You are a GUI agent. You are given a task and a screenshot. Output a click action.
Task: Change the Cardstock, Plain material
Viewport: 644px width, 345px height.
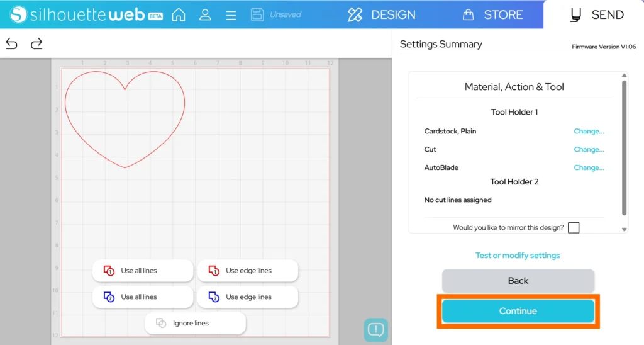click(589, 132)
